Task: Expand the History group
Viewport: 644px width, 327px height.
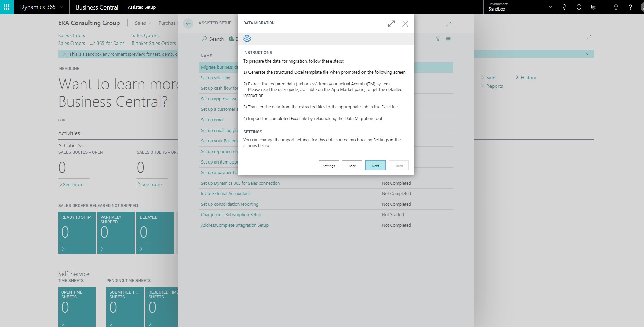Action: (x=526, y=78)
